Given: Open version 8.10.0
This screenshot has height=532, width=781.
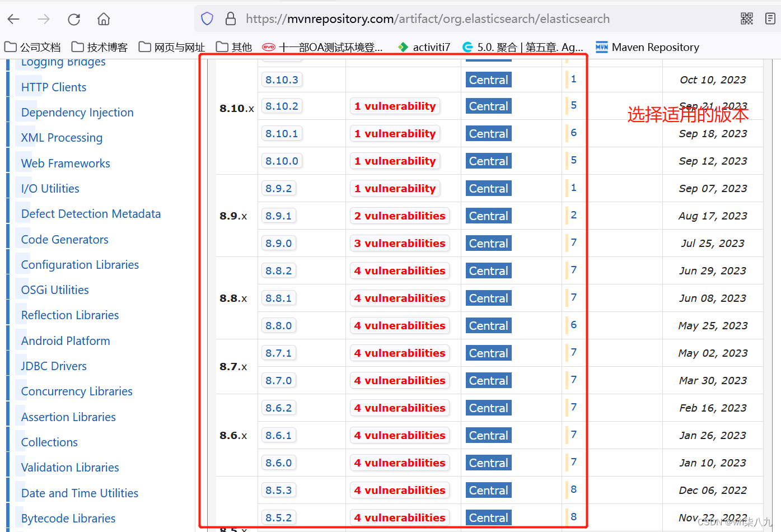Looking at the screenshot, I should click(x=282, y=161).
